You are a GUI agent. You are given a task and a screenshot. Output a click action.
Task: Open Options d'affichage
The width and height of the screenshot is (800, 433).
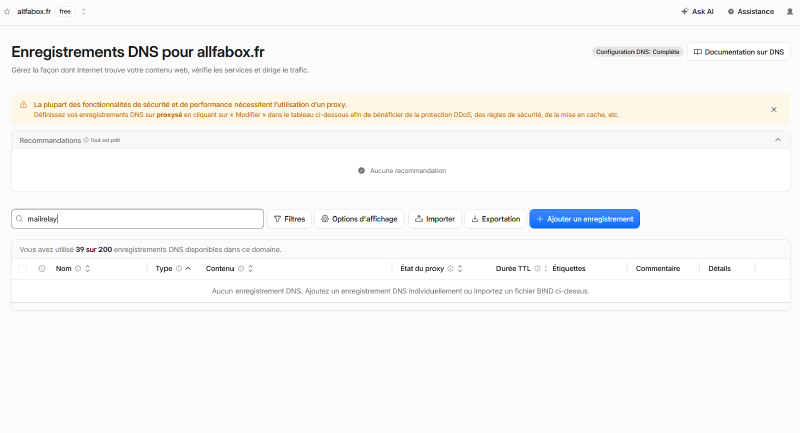click(x=359, y=219)
